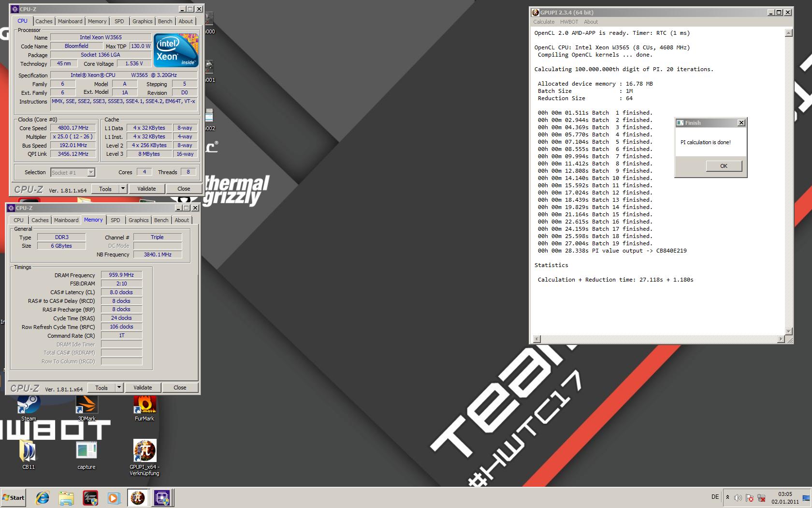This screenshot has height=508, width=812.
Task: Click the Start button
Action: [14, 498]
